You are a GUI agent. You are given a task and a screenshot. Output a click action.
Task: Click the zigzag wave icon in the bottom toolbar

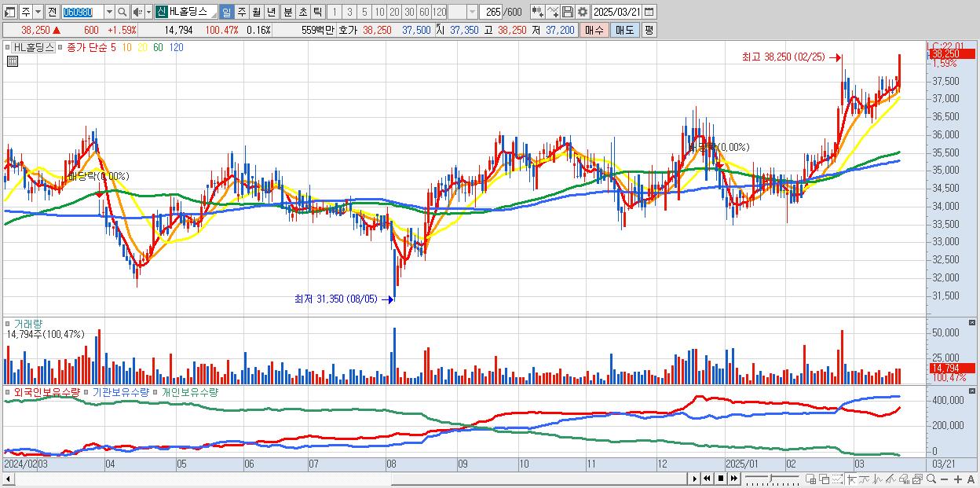(x=878, y=479)
